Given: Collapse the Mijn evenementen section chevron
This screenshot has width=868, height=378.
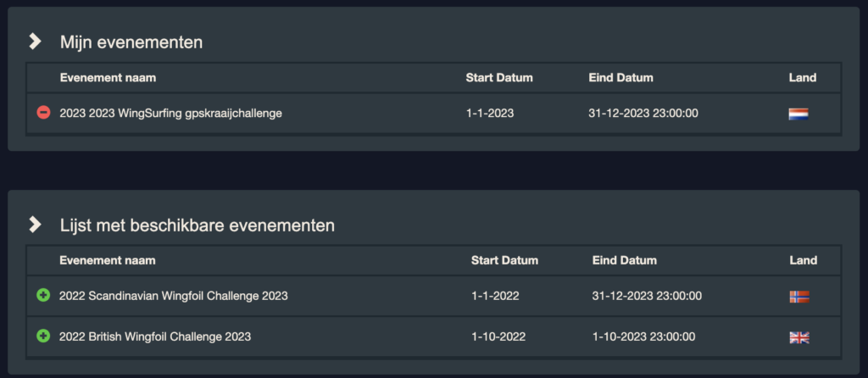Looking at the screenshot, I should tap(36, 42).
